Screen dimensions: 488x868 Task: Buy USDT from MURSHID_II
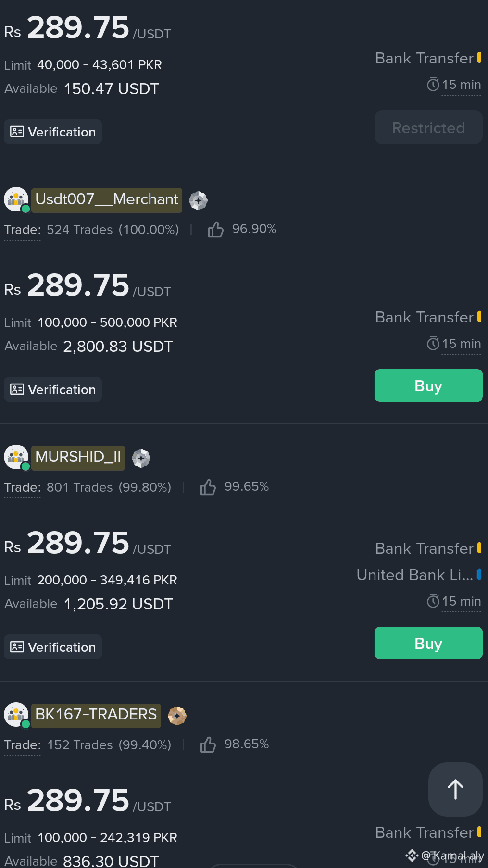pos(428,643)
